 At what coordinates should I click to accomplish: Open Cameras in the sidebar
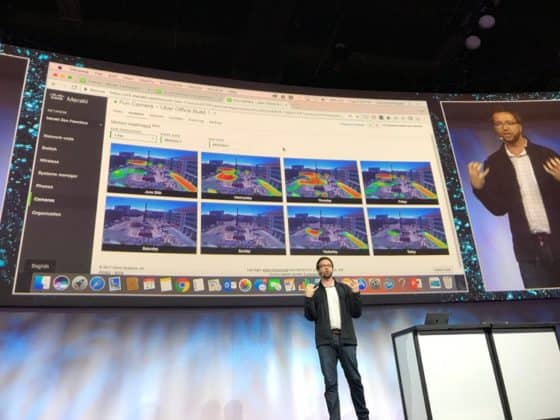pos(44,200)
